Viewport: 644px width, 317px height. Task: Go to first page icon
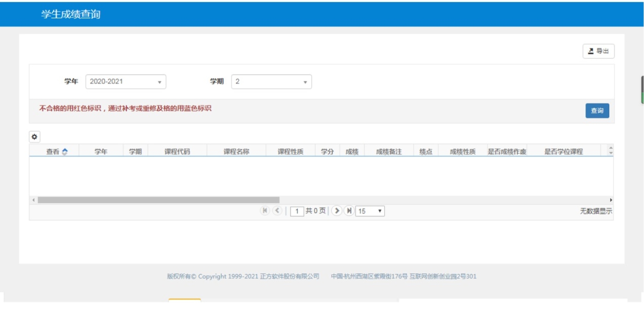[x=265, y=211]
